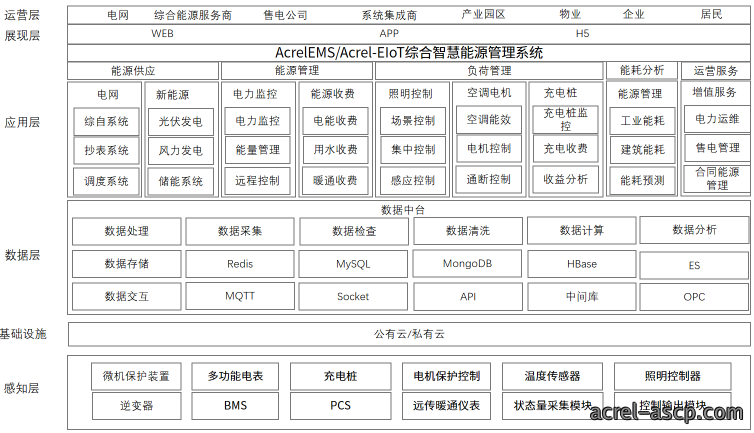
Task: Click the 系统集成商 label
Action: click(x=390, y=15)
